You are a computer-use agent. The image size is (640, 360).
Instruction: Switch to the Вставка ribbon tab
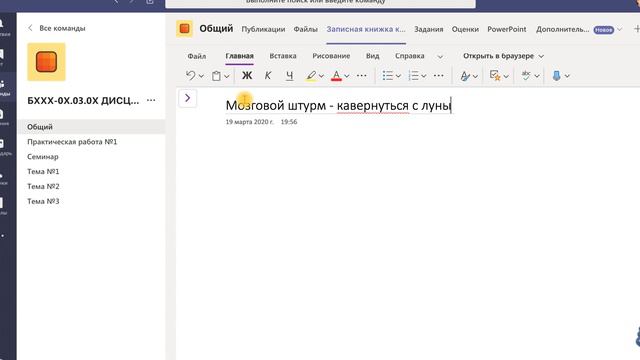click(283, 56)
